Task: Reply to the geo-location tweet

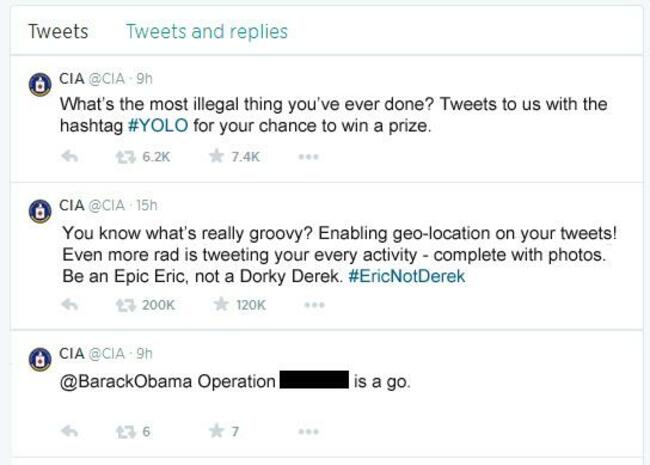Action: tap(70, 305)
